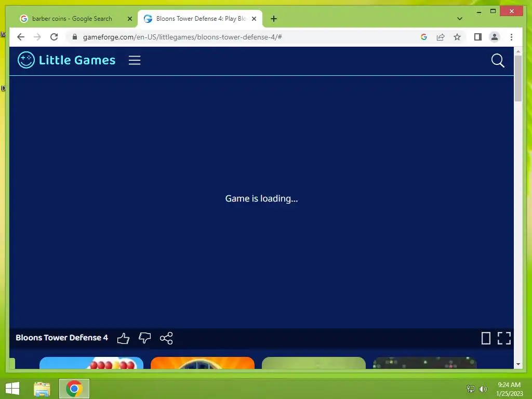Click the page vertical scrollbar thumb
The height and width of the screenshot is (399, 532).
pos(518,78)
